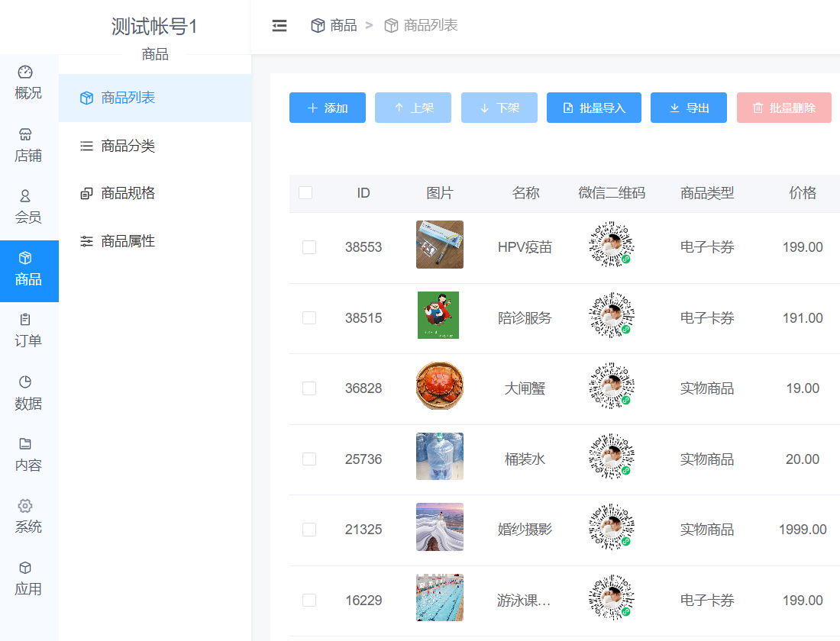
Task: Click 大闸蟹 WeChat QR code
Action: click(x=611, y=385)
